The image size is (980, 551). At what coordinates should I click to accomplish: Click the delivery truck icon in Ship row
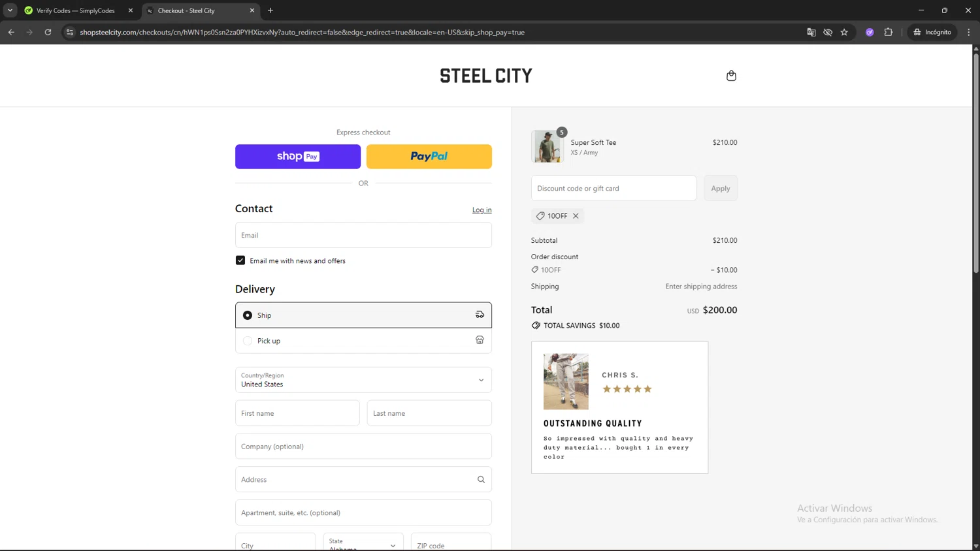point(480,315)
